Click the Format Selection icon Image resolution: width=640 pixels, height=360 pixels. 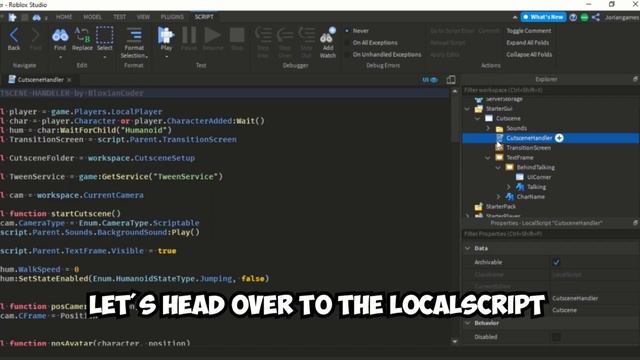134,35
